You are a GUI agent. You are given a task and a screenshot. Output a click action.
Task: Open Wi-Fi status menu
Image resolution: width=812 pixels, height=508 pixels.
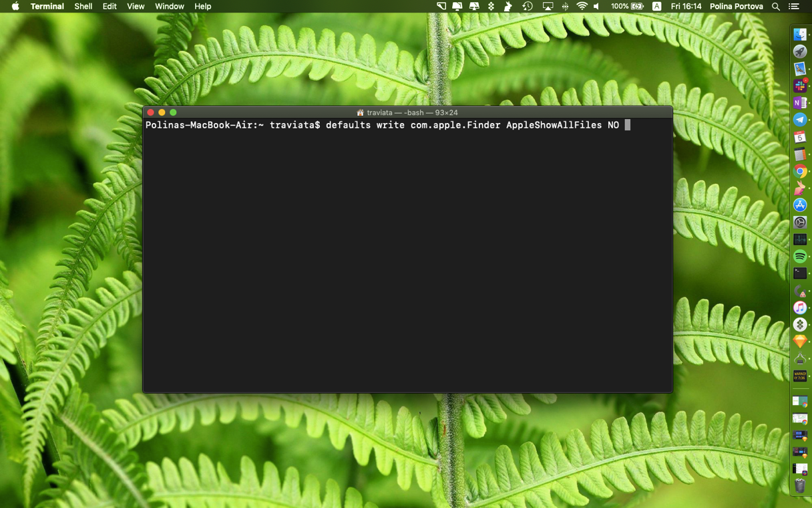pos(582,7)
